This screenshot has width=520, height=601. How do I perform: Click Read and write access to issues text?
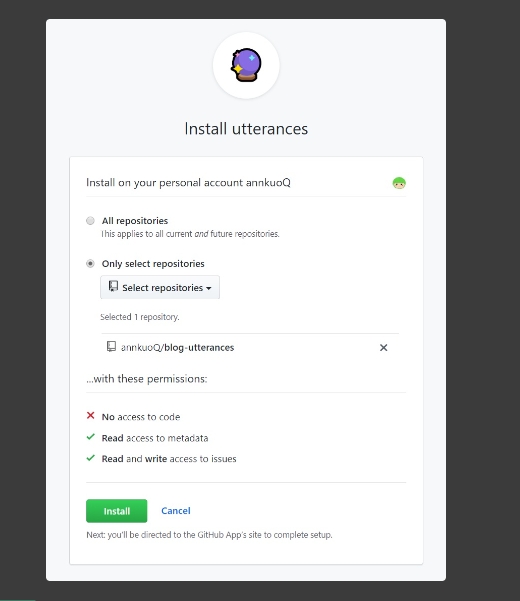169,459
